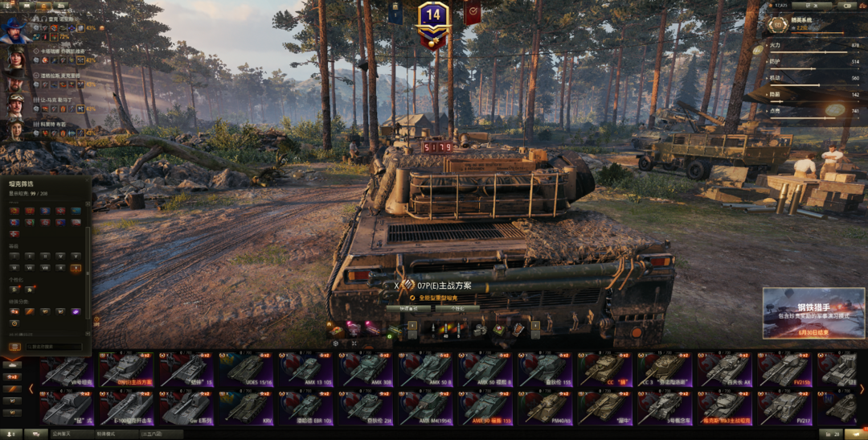Screen dimensions: 868x440
Task: Click the Customization button under tank name
Action: (x=457, y=308)
